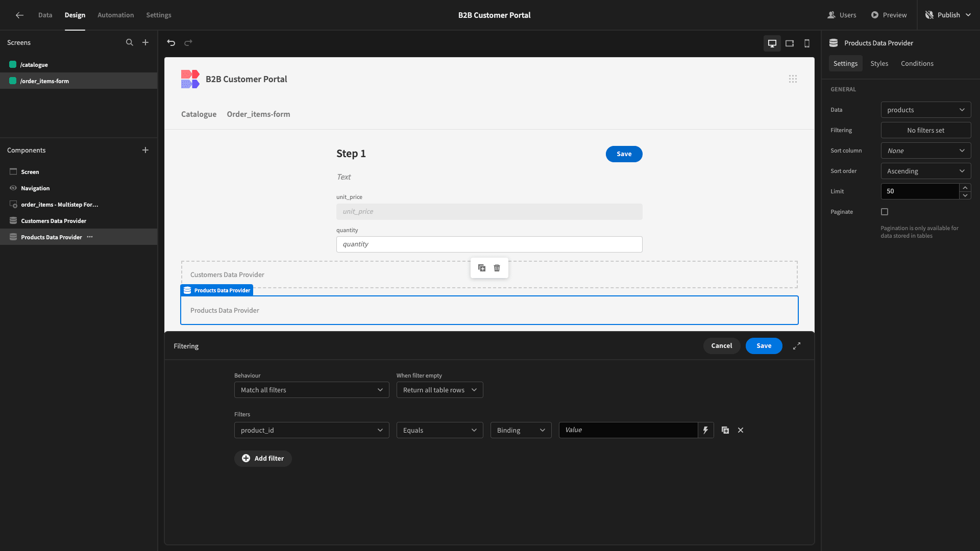980x551 pixels.
Task: Click Cancel in the Filtering drawer
Action: (x=722, y=346)
